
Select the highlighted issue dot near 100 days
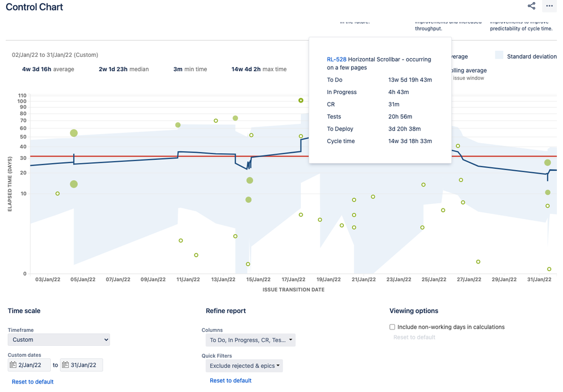(x=301, y=100)
